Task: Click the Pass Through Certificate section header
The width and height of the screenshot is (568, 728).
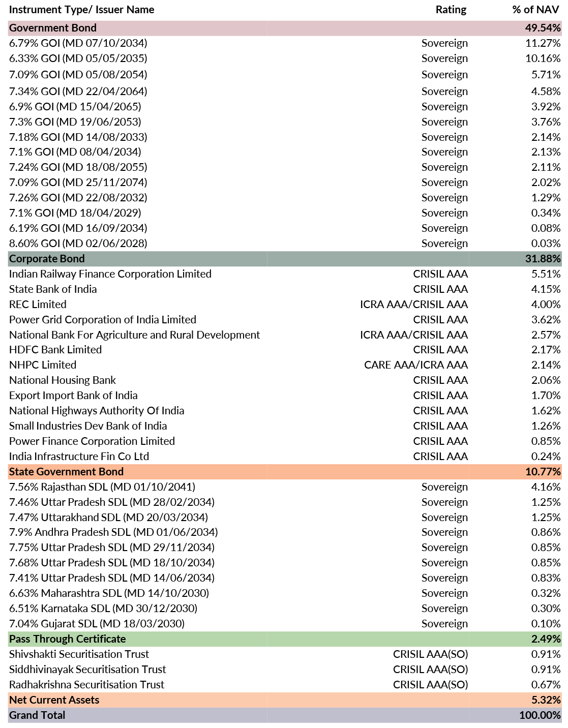Action: pyautogui.click(x=67, y=639)
